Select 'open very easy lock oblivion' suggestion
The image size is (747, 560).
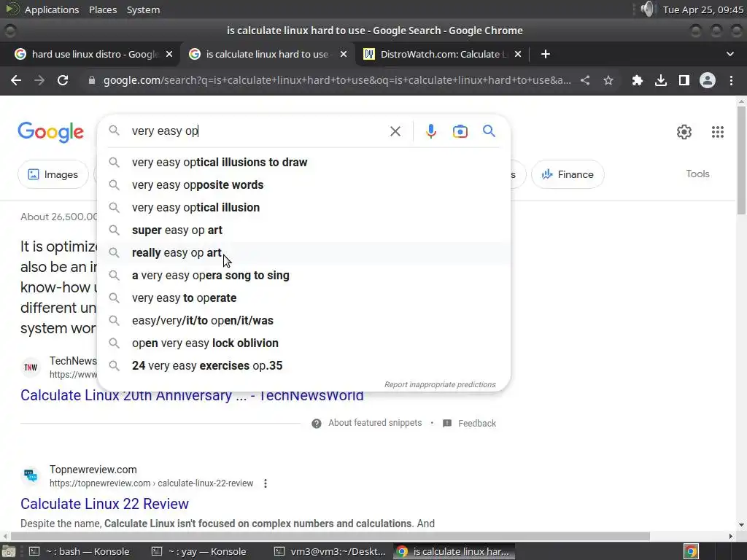(x=303, y=343)
